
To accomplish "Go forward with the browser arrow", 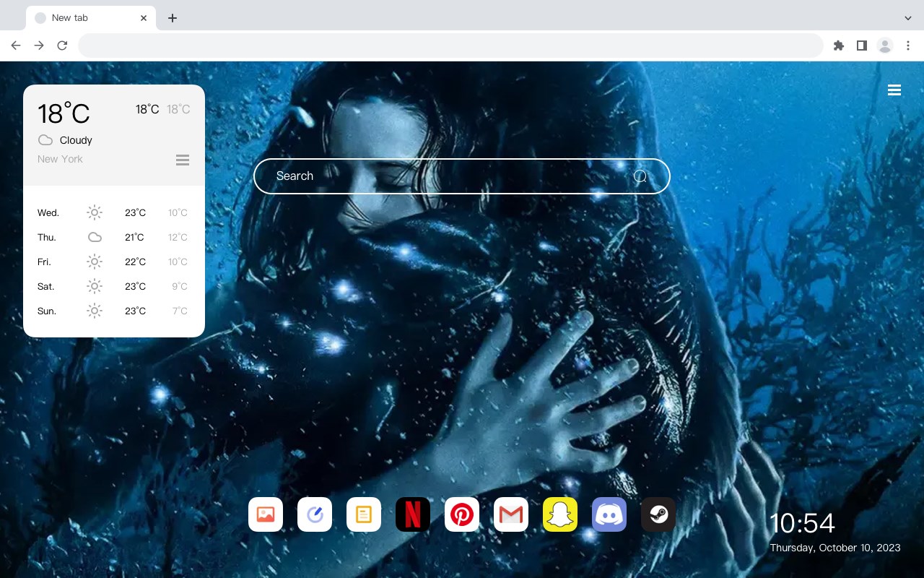I will point(39,46).
